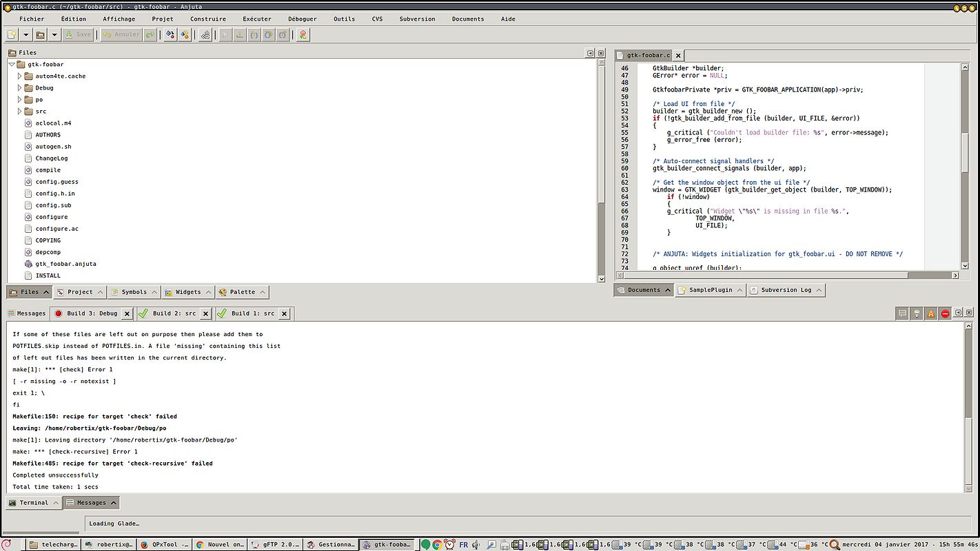Expand the Debug folder in Files tree
Screen dimensions: 980x551
click(19, 87)
